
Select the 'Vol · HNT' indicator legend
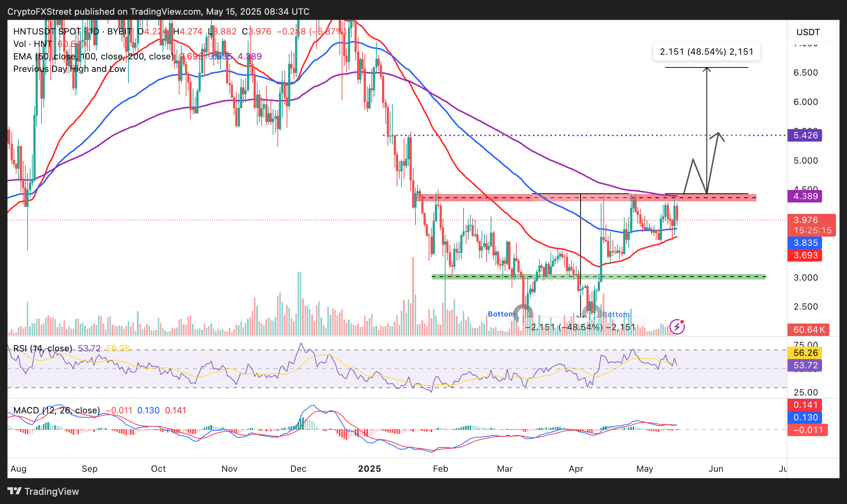pos(32,44)
